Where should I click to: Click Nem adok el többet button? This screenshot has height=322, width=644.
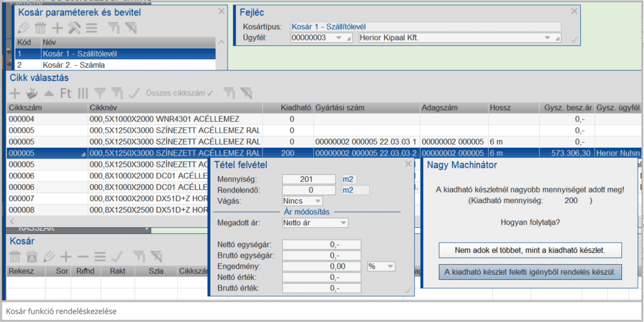click(530, 250)
